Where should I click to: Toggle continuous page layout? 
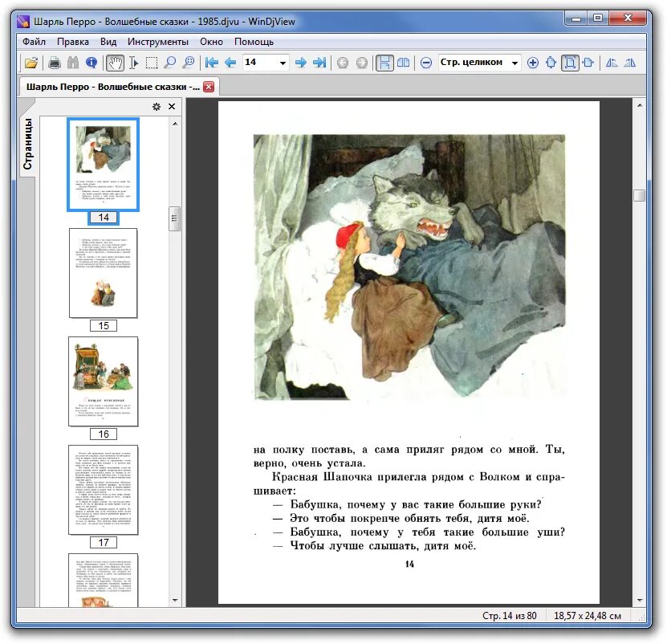point(384,63)
